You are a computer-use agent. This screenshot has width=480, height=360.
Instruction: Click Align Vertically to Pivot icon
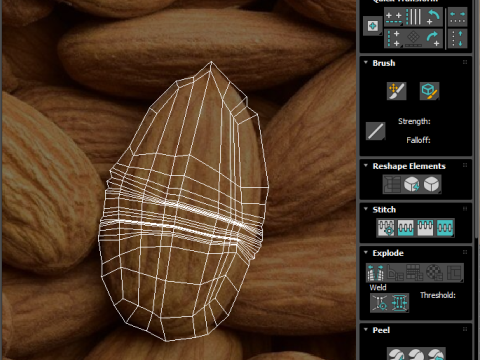tap(394, 39)
